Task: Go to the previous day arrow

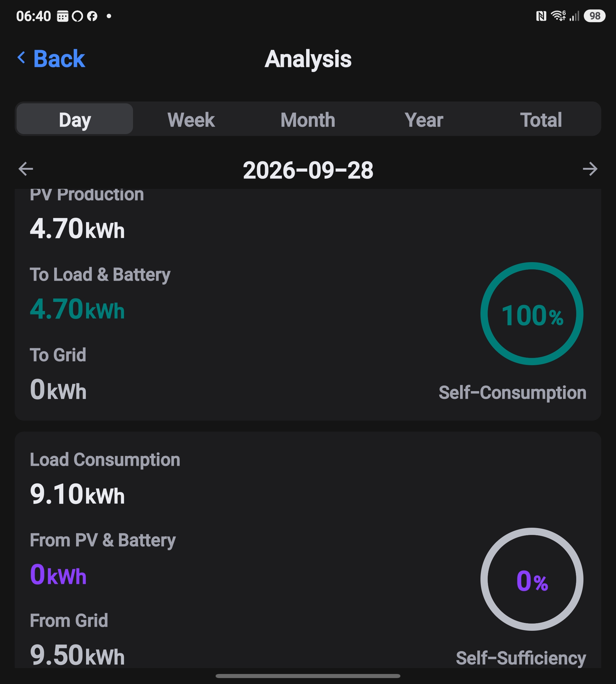Action: pos(26,169)
